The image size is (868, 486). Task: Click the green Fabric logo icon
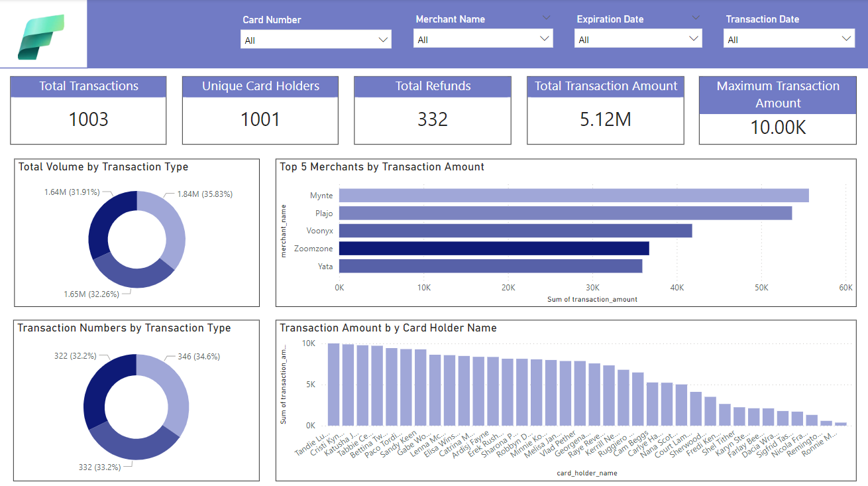[x=40, y=36]
